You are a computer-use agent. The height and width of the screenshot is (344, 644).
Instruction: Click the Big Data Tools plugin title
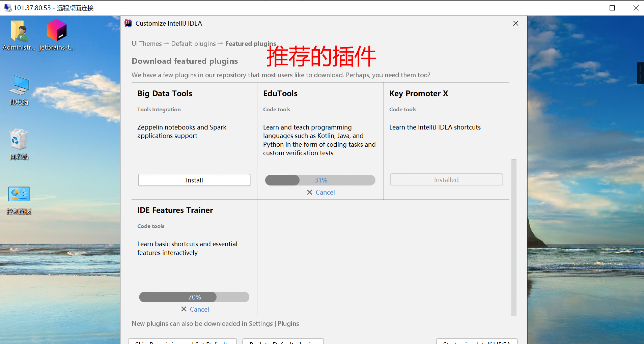(x=165, y=93)
